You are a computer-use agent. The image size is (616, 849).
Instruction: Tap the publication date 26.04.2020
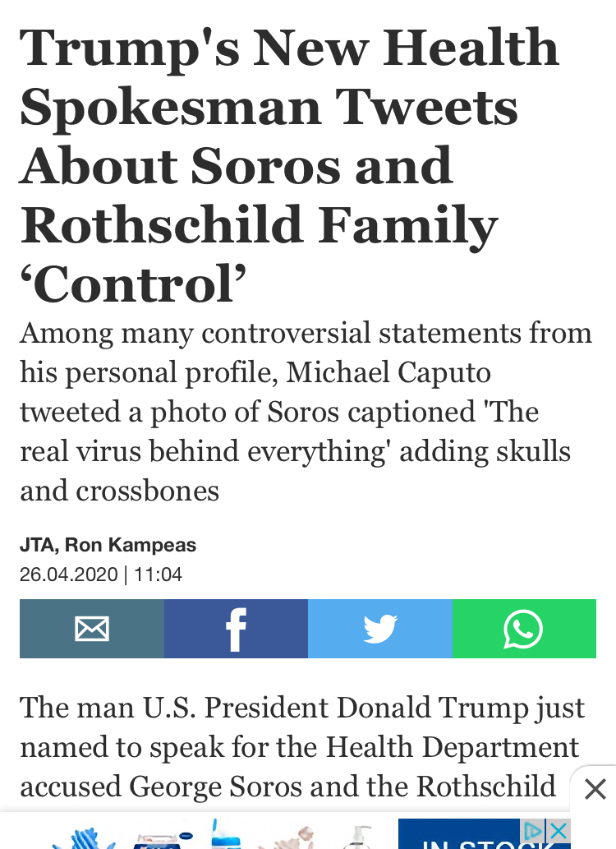[69, 574]
